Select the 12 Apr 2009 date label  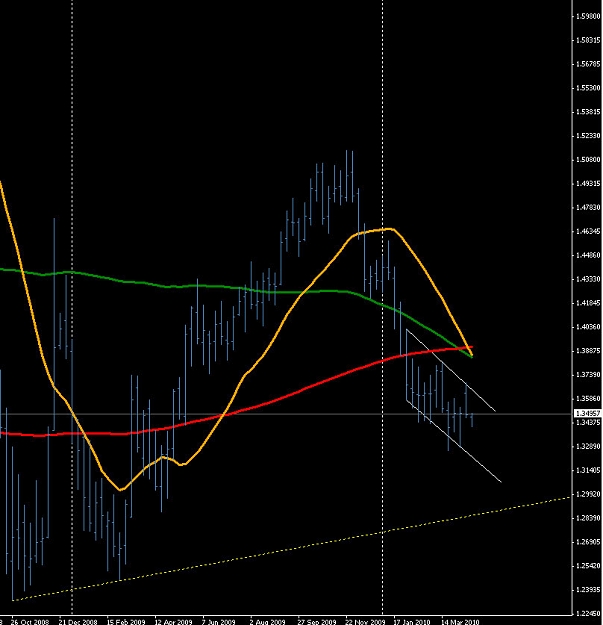173,622
